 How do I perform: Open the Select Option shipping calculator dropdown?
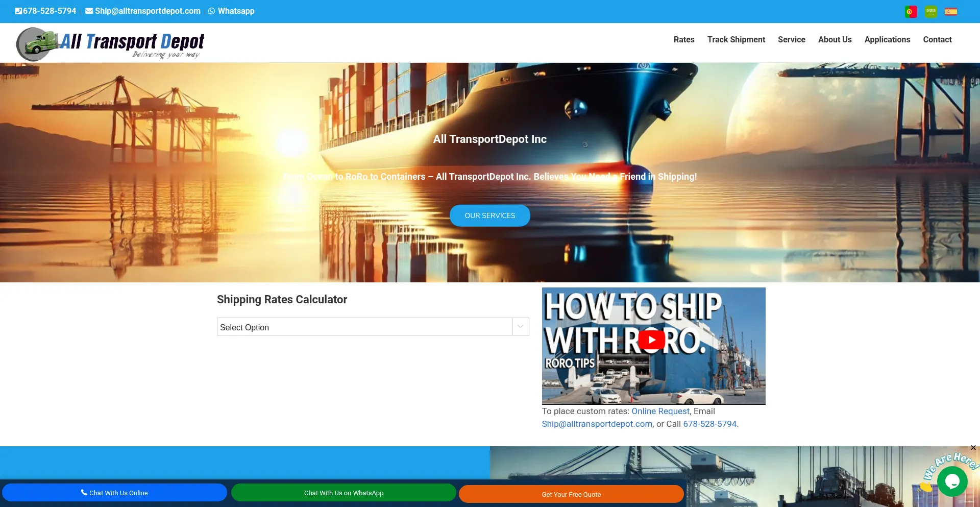373,327
